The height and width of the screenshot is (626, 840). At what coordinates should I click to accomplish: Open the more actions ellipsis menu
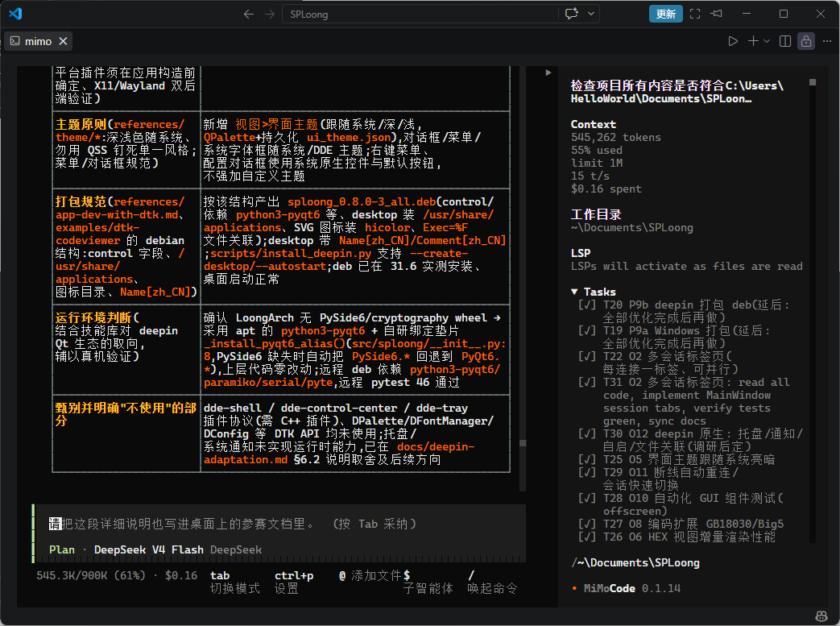pos(827,41)
